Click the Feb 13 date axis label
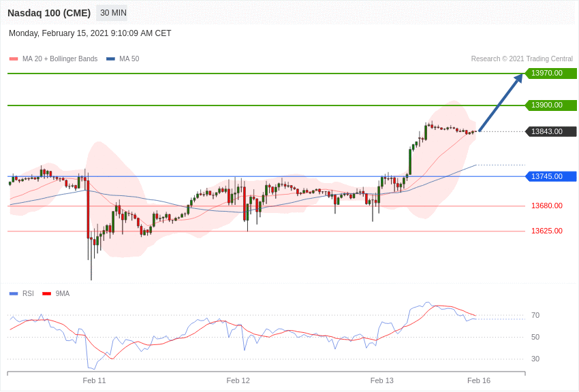 (x=381, y=380)
